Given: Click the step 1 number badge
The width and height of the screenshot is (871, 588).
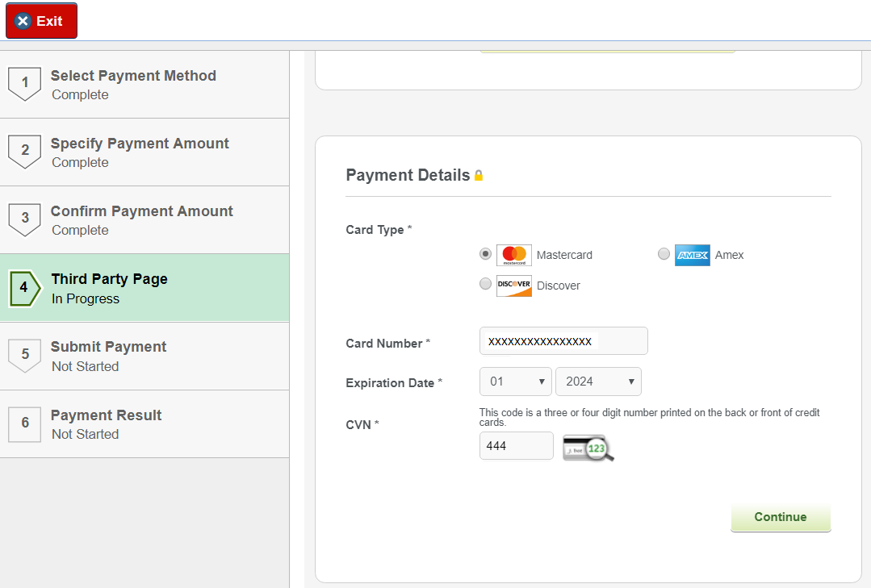Looking at the screenshot, I should coord(24,83).
